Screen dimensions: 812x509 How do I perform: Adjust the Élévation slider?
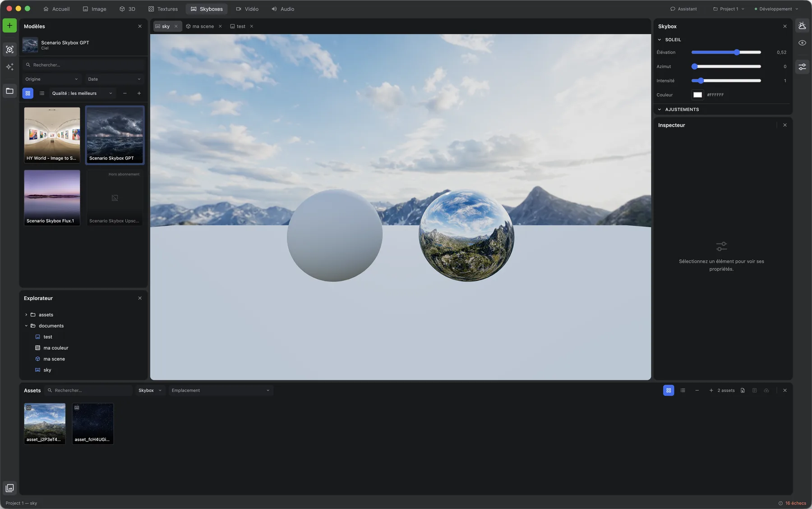click(726, 53)
